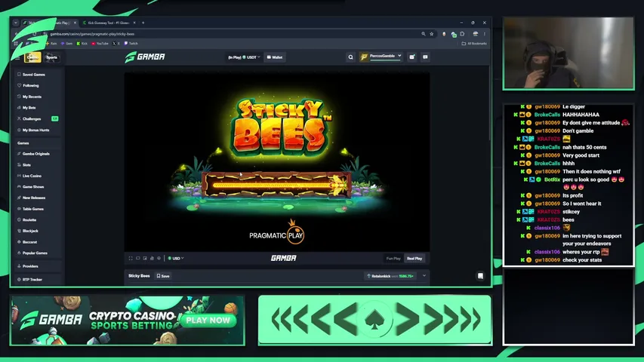Switch to Real Play mode

[414, 259]
